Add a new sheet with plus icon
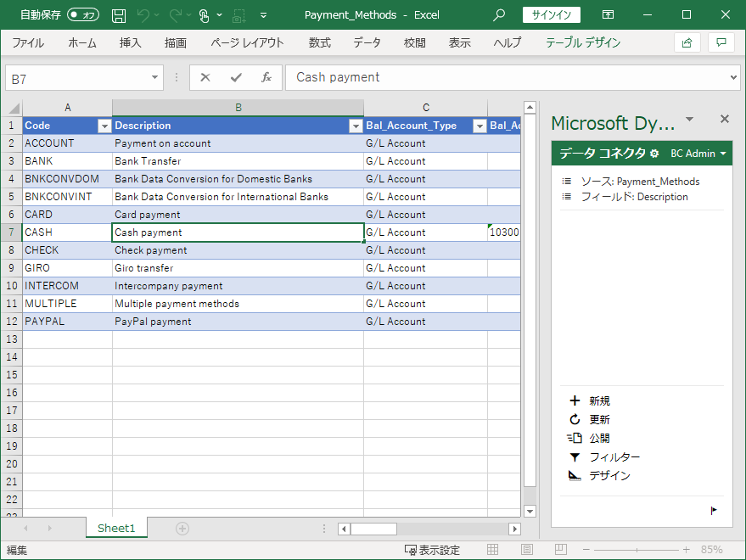This screenshot has height=560, width=746. point(182,528)
